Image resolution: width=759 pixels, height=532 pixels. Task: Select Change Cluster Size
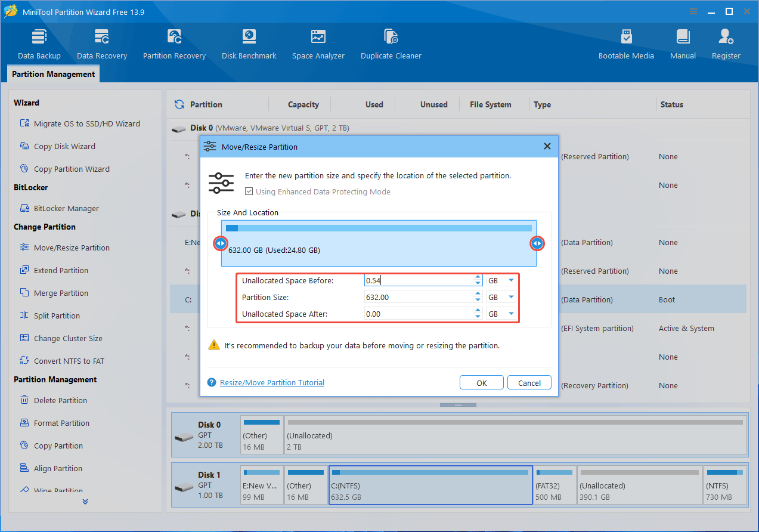point(61,338)
